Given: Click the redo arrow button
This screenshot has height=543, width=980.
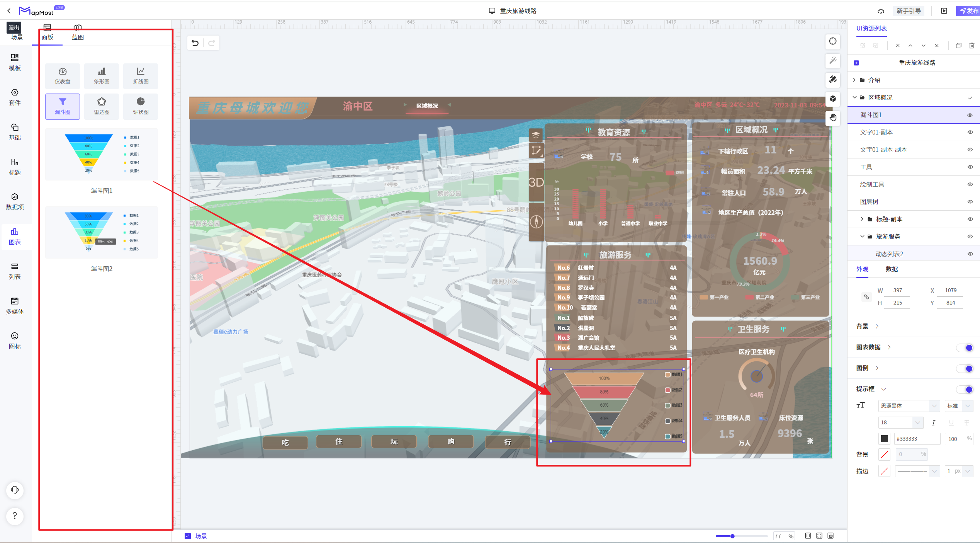Looking at the screenshot, I should 212,43.
